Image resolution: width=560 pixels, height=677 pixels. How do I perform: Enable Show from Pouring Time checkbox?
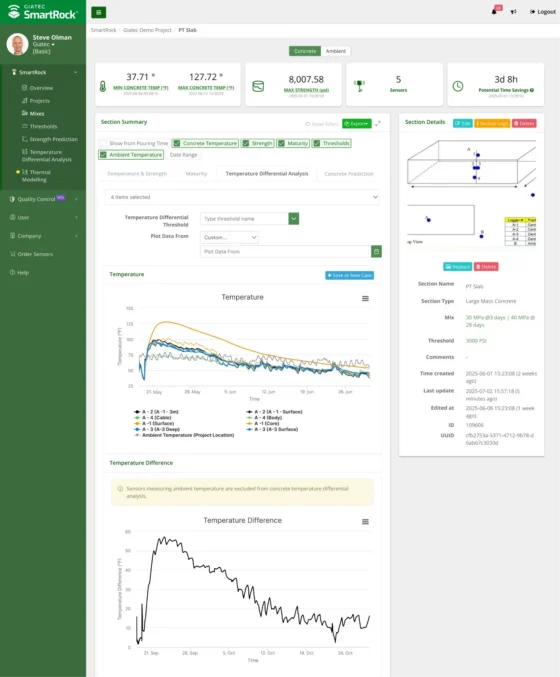(x=103, y=143)
